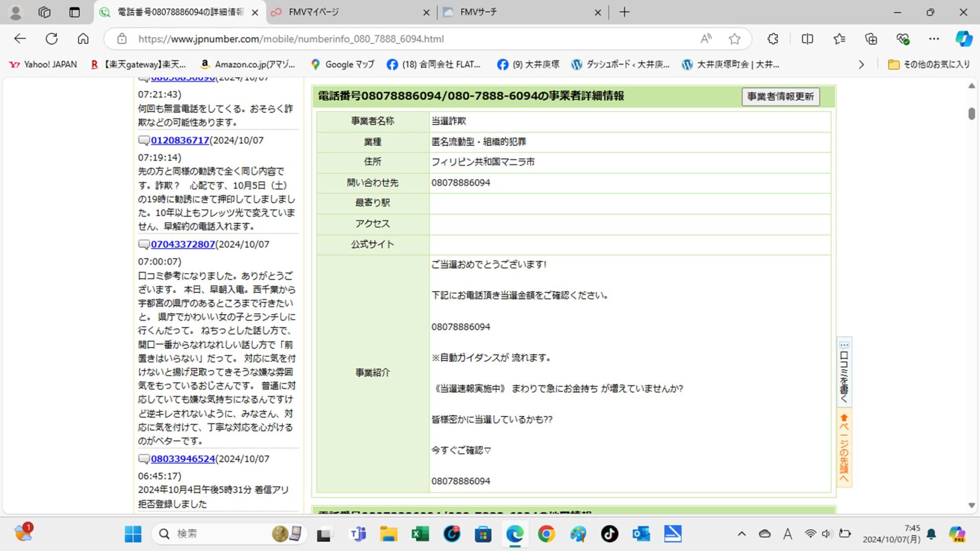
Task: Add page to favorites with star icon
Action: click(x=735, y=39)
